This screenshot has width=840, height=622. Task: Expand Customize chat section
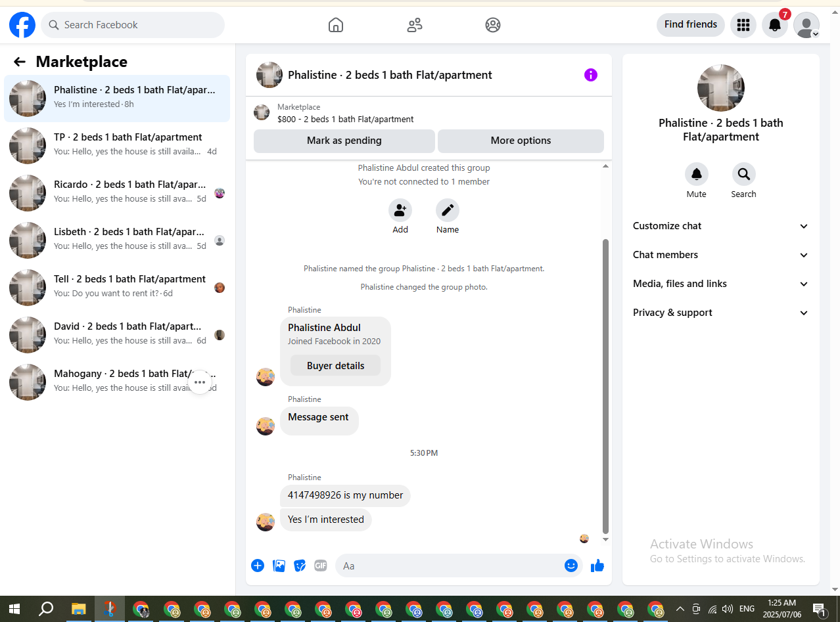[x=721, y=226]
